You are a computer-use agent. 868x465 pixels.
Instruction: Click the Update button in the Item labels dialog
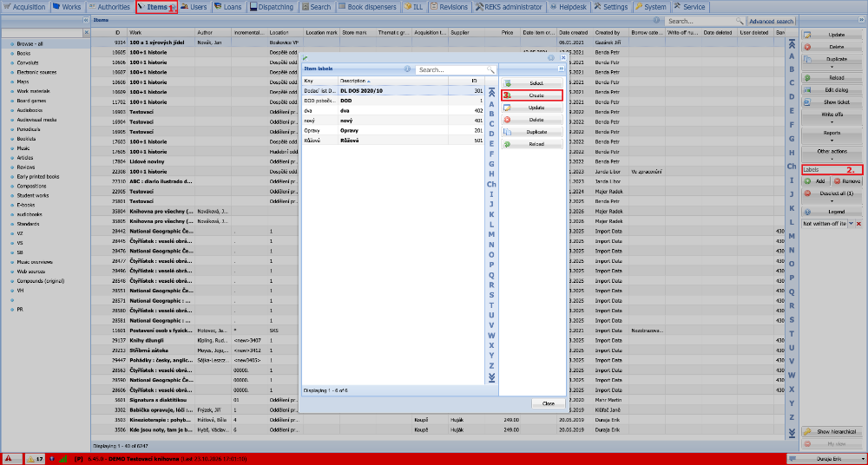click(532, 108)
